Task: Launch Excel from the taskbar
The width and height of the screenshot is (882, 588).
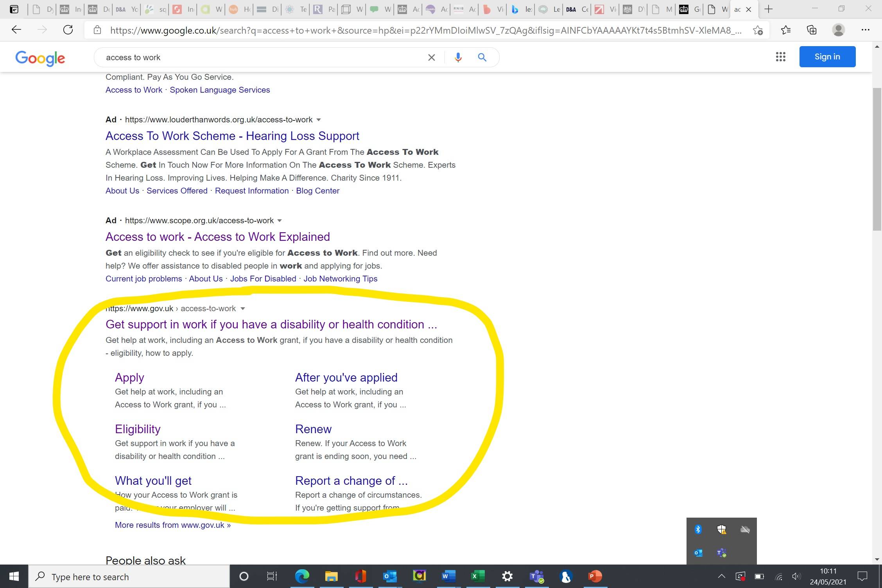Action: point(478,576)
